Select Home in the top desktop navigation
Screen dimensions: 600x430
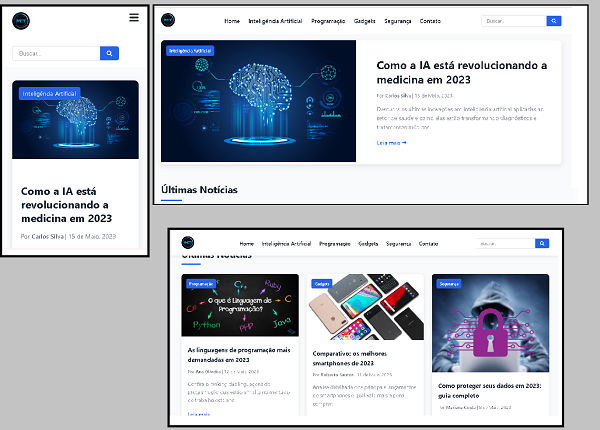[x=232, y=21]
